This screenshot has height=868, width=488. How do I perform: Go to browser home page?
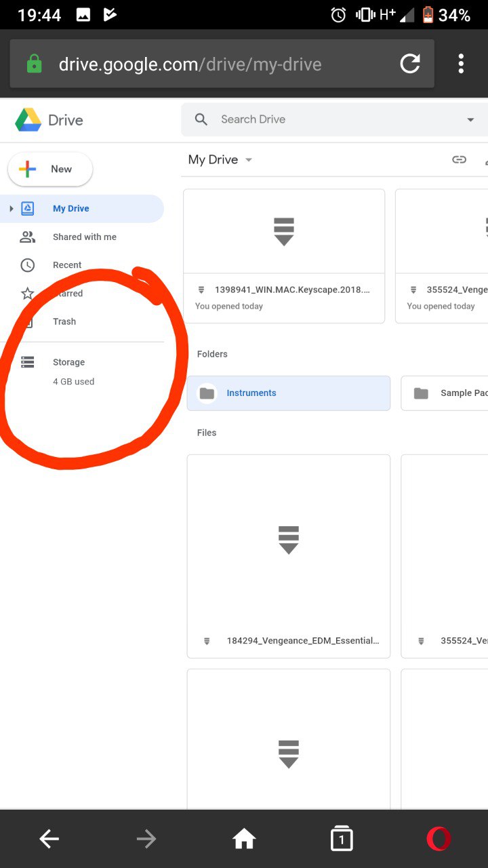[244, 840]
